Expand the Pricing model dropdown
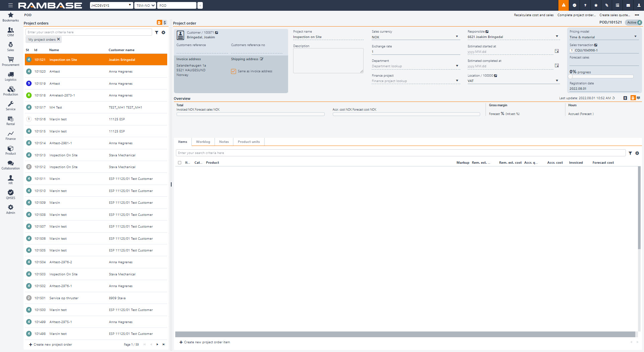This screenshot has width=644, height=352. [635, 37]
